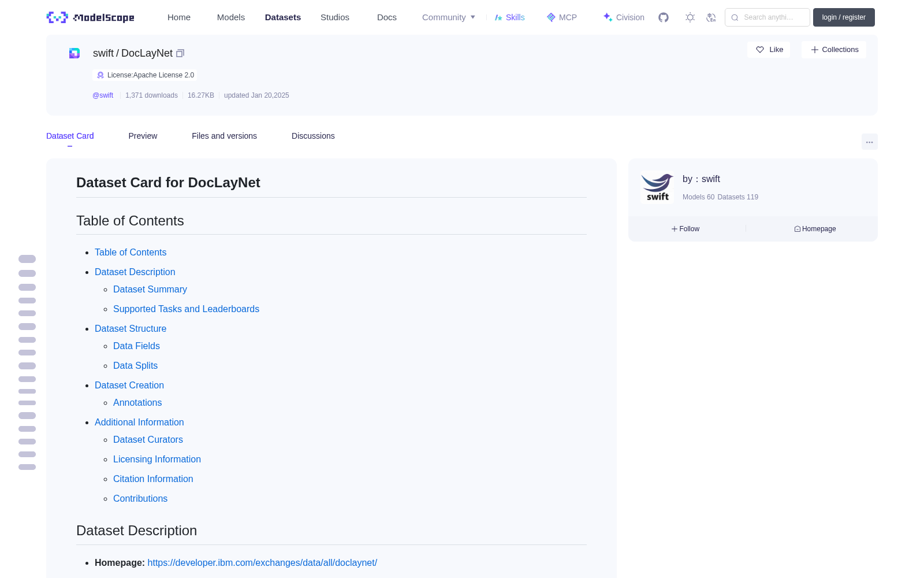The width and height of the screenshot is (924, 578).
Task: Open the three-dot more options menu
Action: coord(870,142)
